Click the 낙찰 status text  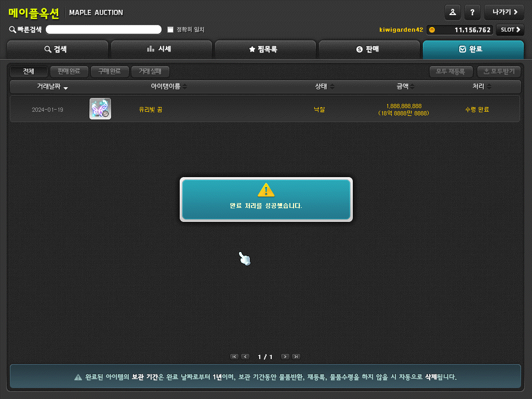point(320,110)
